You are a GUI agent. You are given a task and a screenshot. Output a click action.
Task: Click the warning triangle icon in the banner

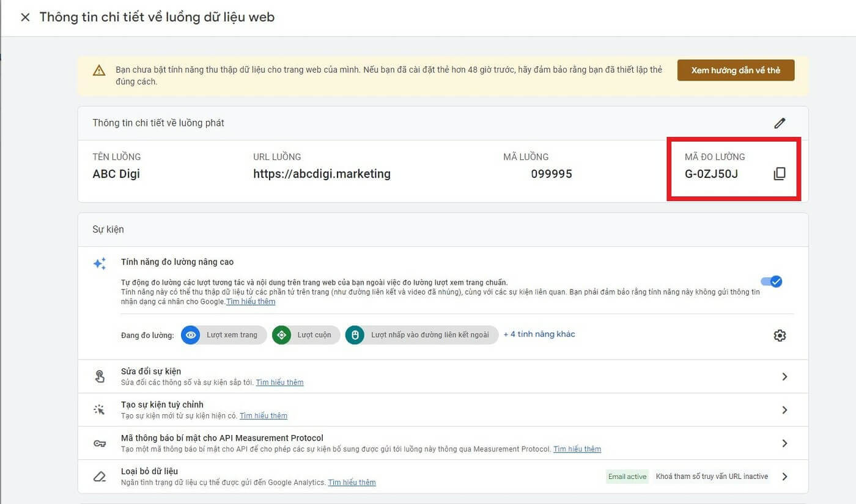pyautogui.click(x=99, y=70)
